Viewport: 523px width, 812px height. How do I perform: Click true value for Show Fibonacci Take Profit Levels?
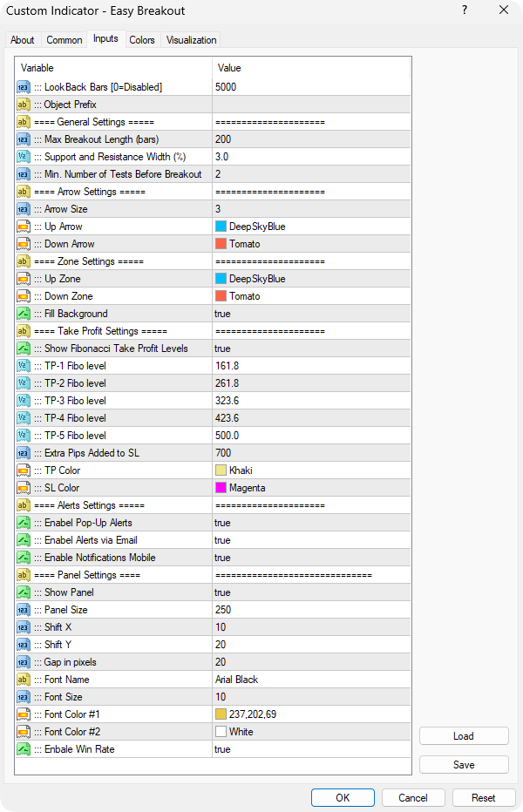[222, 348]
